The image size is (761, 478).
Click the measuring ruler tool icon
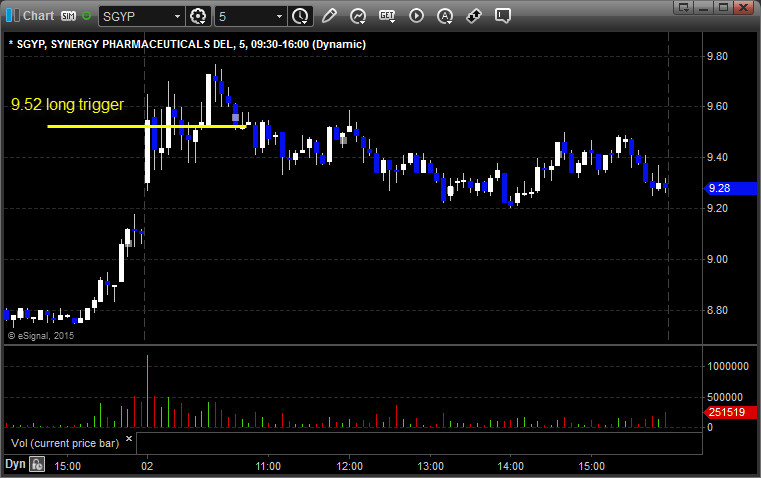coord(474,16)
